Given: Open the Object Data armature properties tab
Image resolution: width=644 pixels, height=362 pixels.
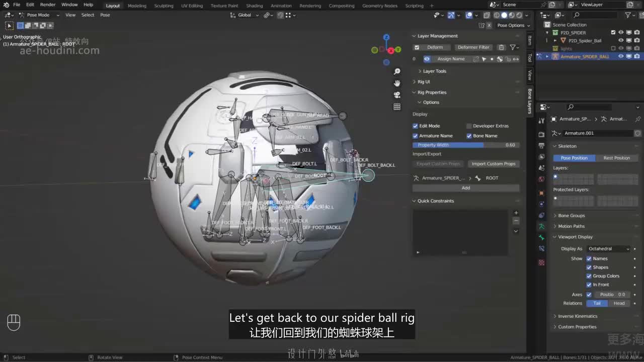Looking at the screenshot, I should pyautogui.click(x=541, y=227).
